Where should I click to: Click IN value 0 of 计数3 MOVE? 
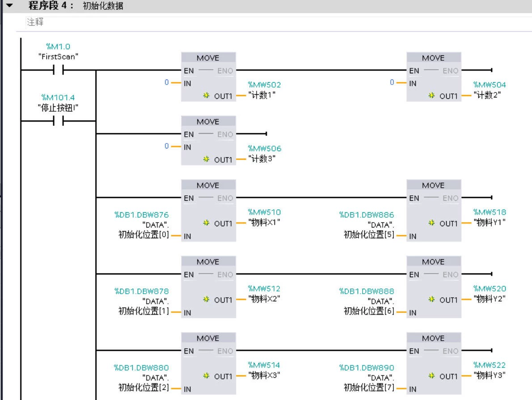167,146
